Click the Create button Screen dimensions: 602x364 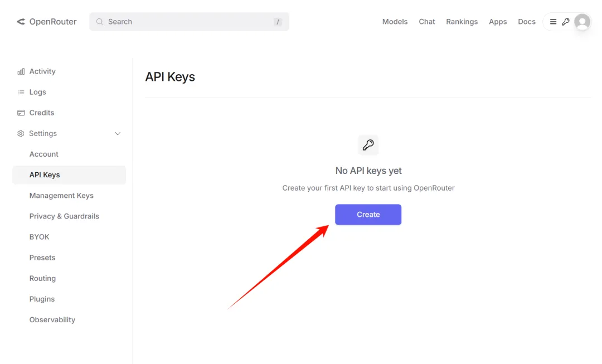(x=368, y=215)
